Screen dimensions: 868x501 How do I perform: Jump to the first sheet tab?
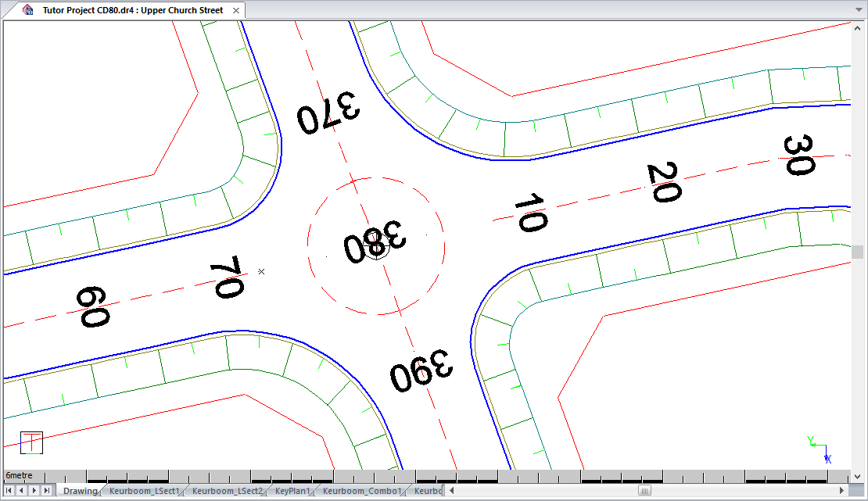point(9,491)
